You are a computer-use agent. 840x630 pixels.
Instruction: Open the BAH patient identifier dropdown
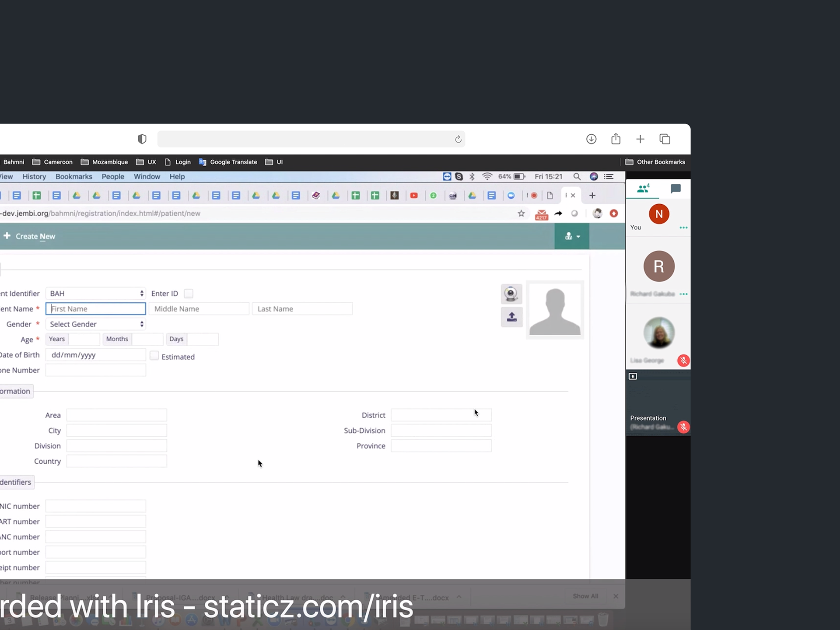click(96, 294)
